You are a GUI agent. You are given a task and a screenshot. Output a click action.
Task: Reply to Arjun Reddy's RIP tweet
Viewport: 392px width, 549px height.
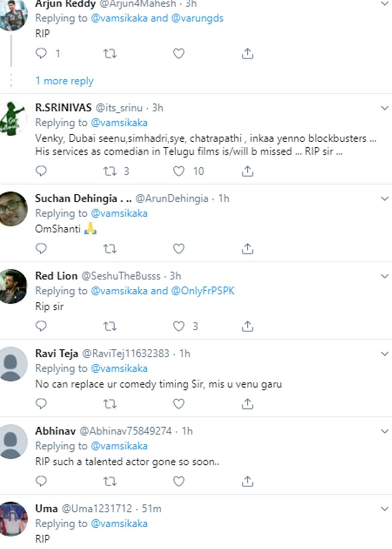(x=42, y=54)
